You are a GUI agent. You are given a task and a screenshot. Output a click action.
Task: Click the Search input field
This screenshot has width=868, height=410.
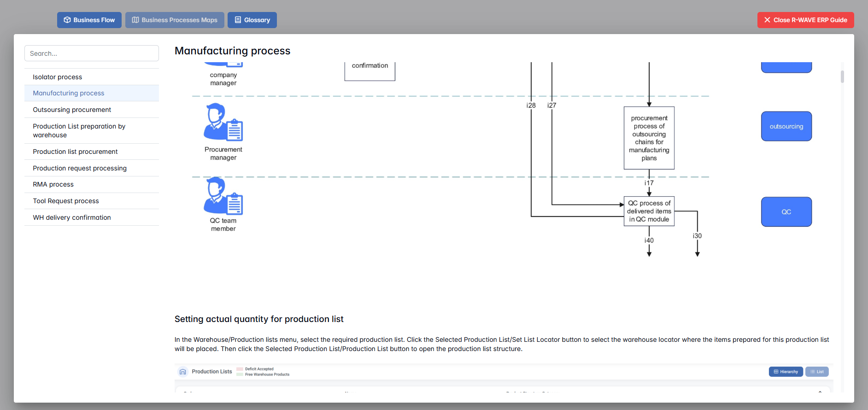point(92,53)
